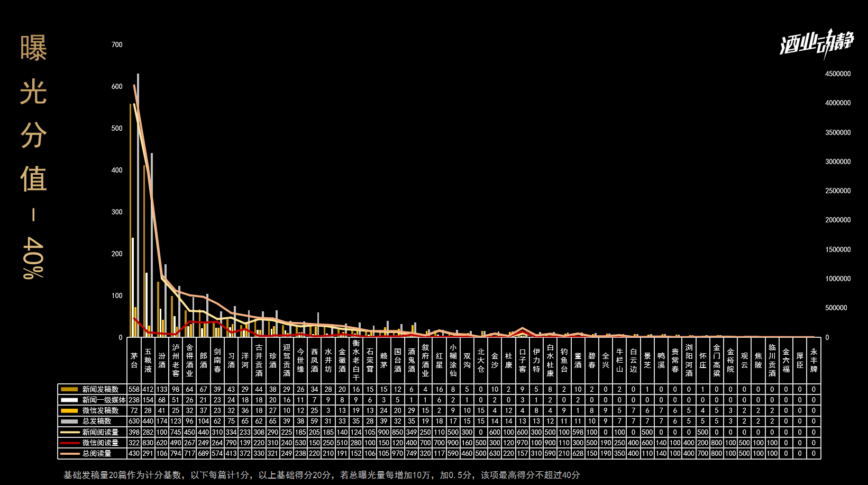Select the 630 cell in 总发稿数 row
868x485 pixels.
pos(134,421)
